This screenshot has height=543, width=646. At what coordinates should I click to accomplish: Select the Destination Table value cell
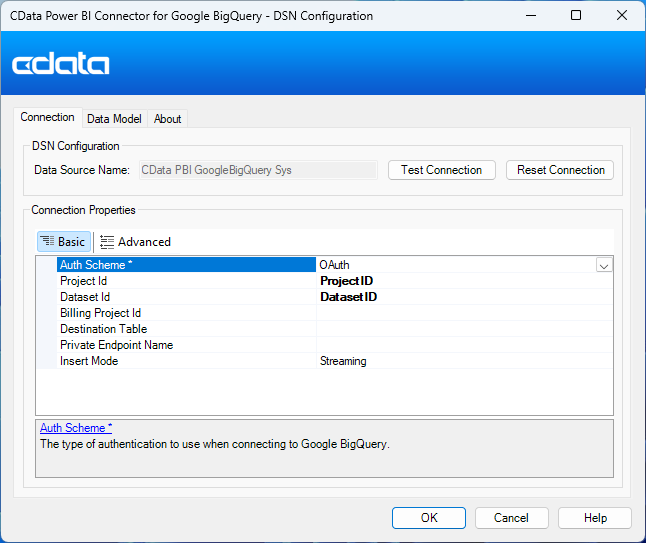tap(464, 329)
